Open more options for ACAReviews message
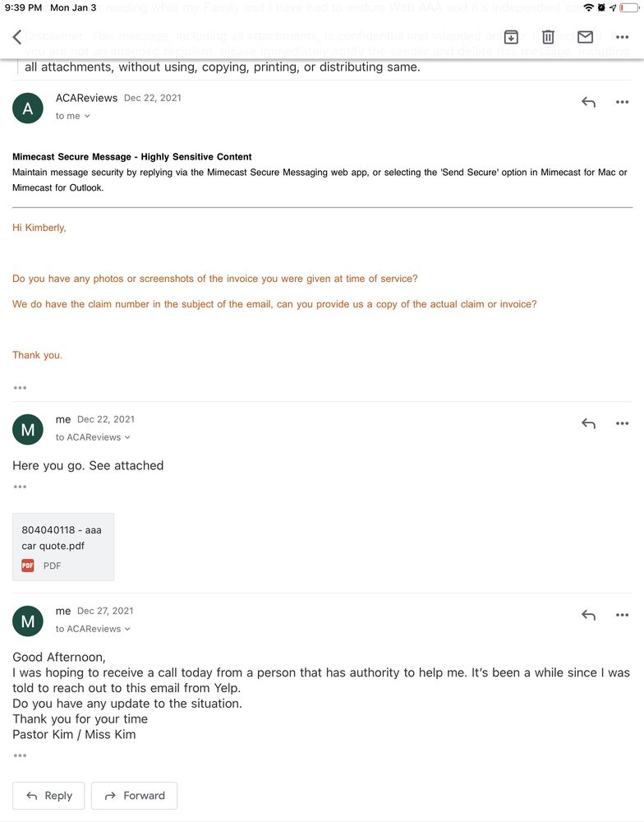644x822 pixels. click(x=622, y=103)
